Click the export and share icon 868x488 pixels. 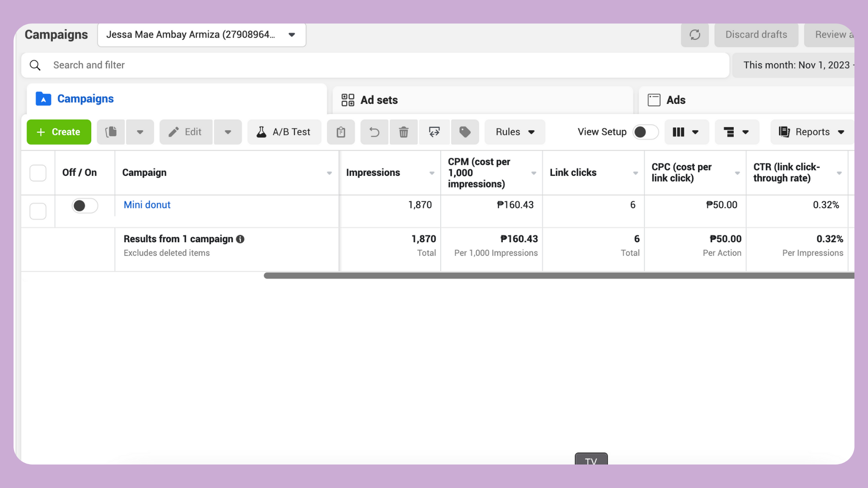434,132
